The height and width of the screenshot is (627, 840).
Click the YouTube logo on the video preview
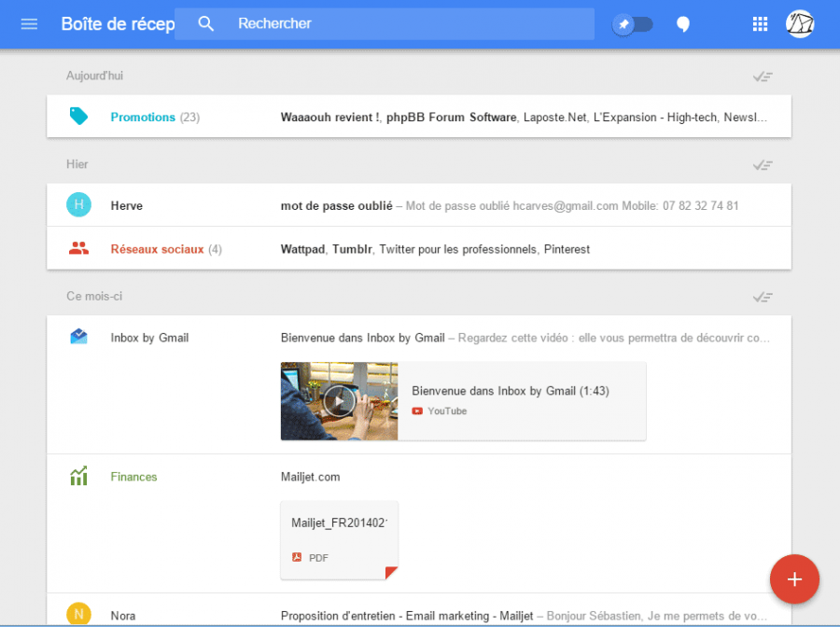pos(419,411)
